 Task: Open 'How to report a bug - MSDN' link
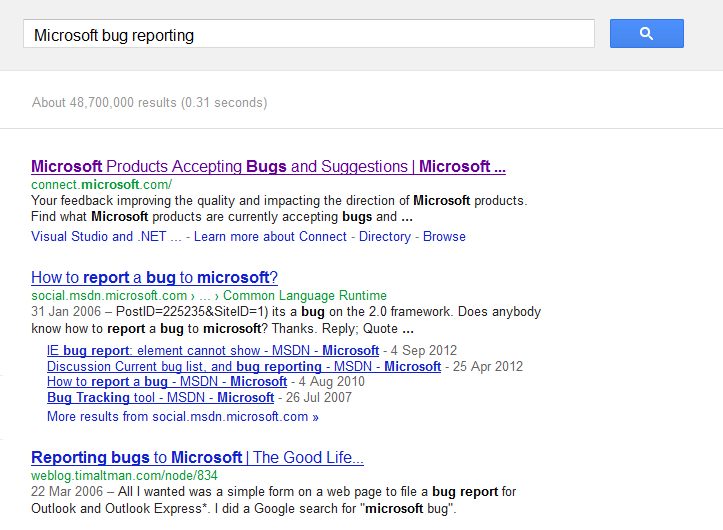tap(167, 382)
